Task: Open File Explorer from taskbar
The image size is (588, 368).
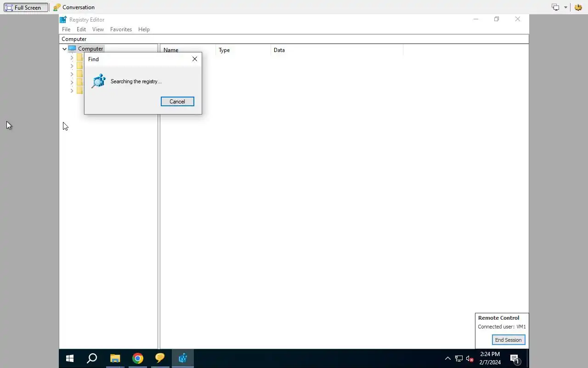Action: pyautogui.click(x=115, y=358)
